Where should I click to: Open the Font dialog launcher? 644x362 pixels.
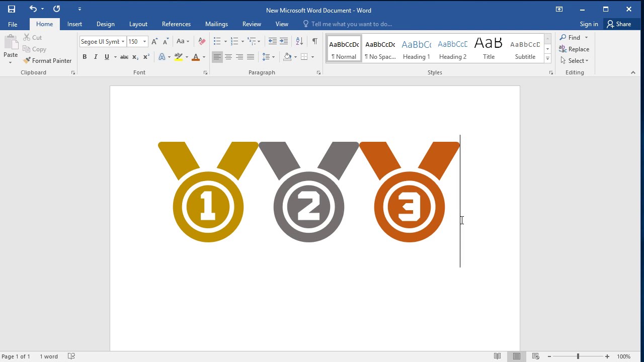coord(205,73)
